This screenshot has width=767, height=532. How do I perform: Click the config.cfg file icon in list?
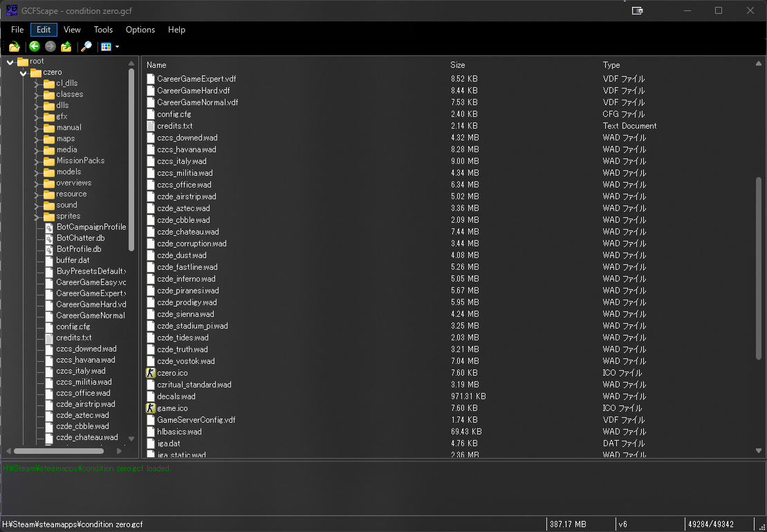click(151, 114)
